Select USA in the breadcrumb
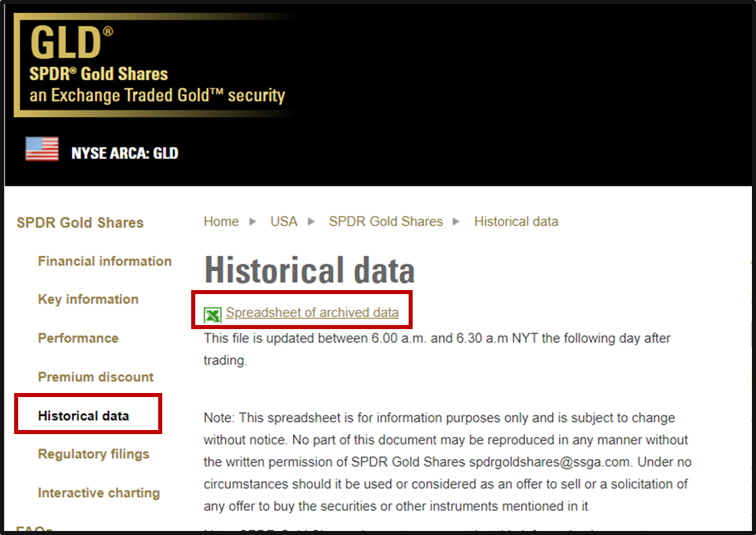Screen dimensions: 756x535 pyautogui.click(x=283, y=221)
